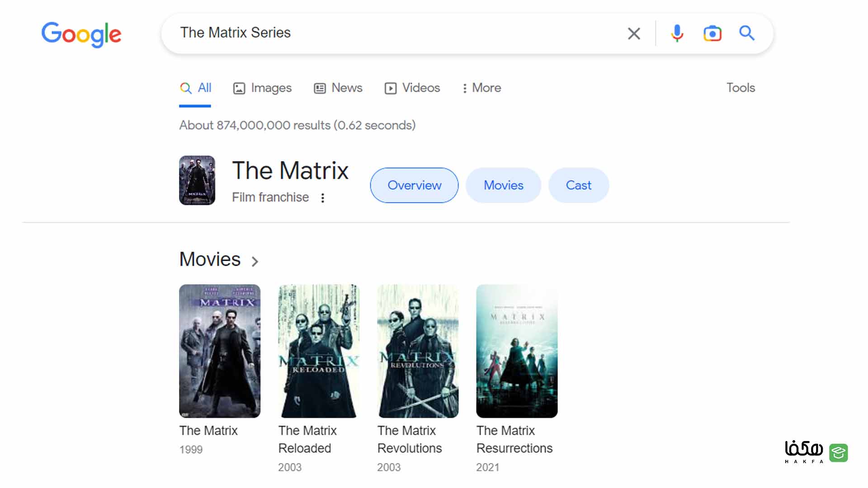Switch to the Videos tab

(412, 88)
